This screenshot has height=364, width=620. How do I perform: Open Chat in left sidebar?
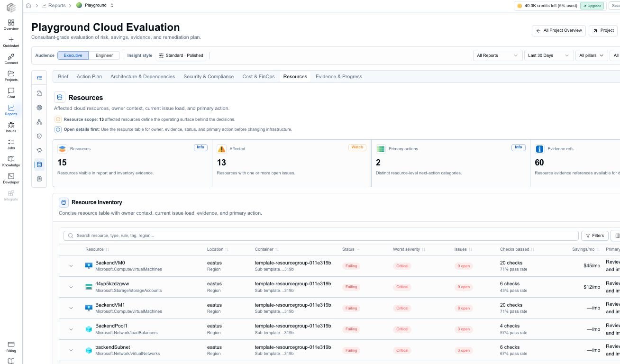coord(11,93)
